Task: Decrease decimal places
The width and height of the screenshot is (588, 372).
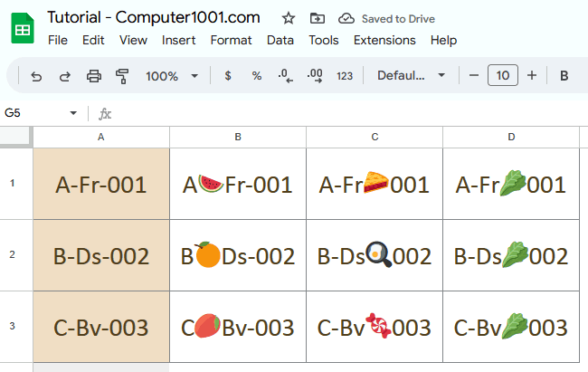Action: 286,76
